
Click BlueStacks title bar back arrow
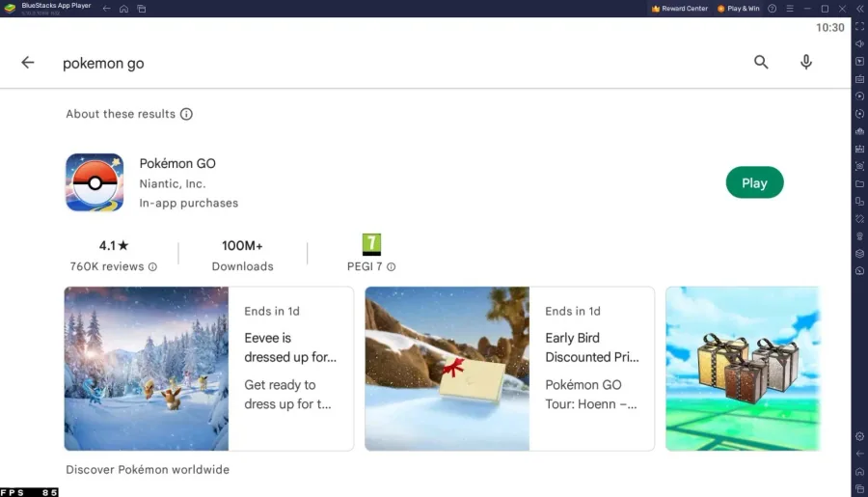106,9
